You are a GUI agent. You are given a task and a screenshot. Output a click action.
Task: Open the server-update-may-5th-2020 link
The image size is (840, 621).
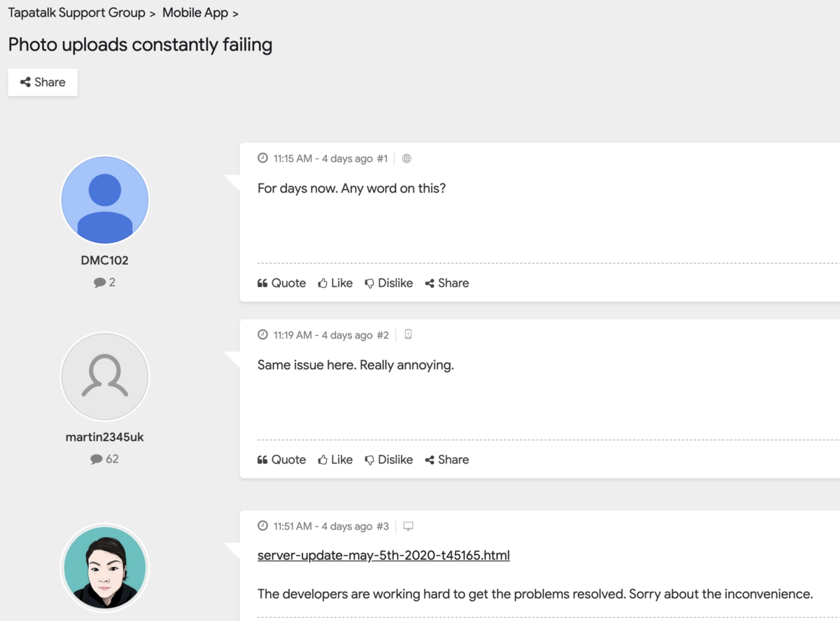(x=384, y=555)
